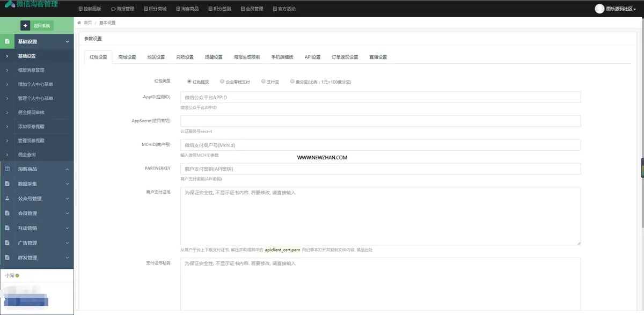
Task: Click the user avatar in top right
Action: point(599,9)
